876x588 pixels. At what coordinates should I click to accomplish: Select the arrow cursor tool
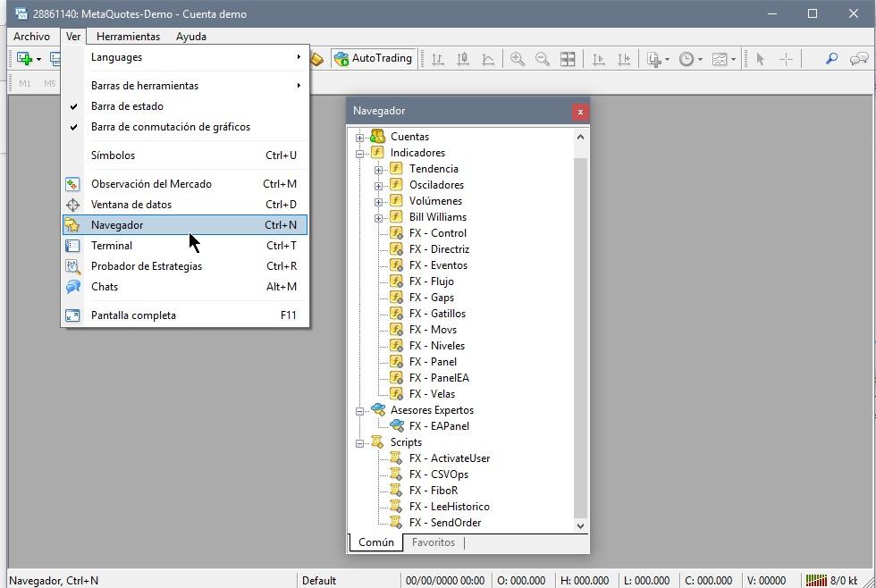point(760,59)
